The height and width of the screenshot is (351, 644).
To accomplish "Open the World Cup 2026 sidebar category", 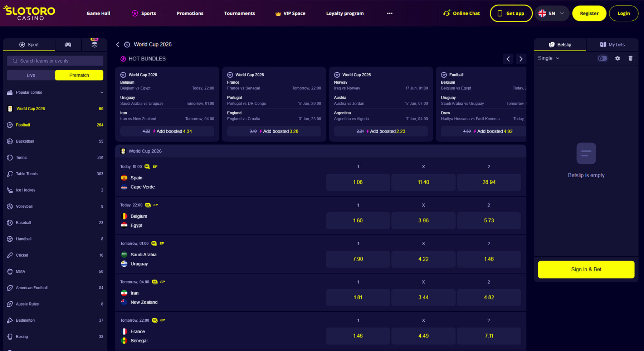I will [55, 109].
